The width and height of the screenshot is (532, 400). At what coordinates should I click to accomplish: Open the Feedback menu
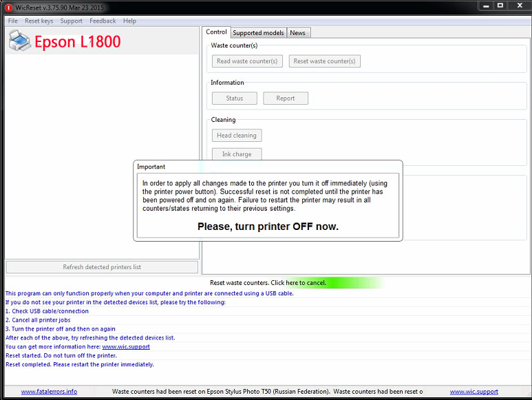pyautogui.click(x=103, y=21)
